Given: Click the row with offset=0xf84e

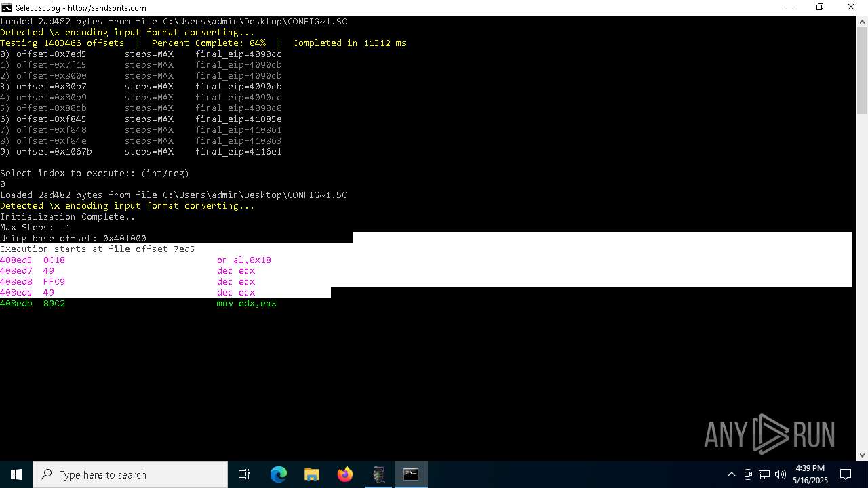Looking at the screenshot, I should (x=141, y=141).
